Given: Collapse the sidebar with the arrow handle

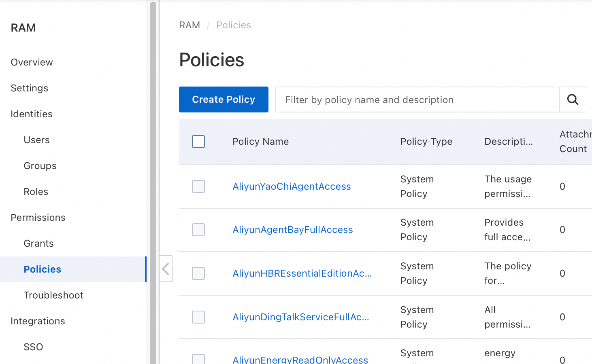Looking at the screenshot, I should coord(166,269).
